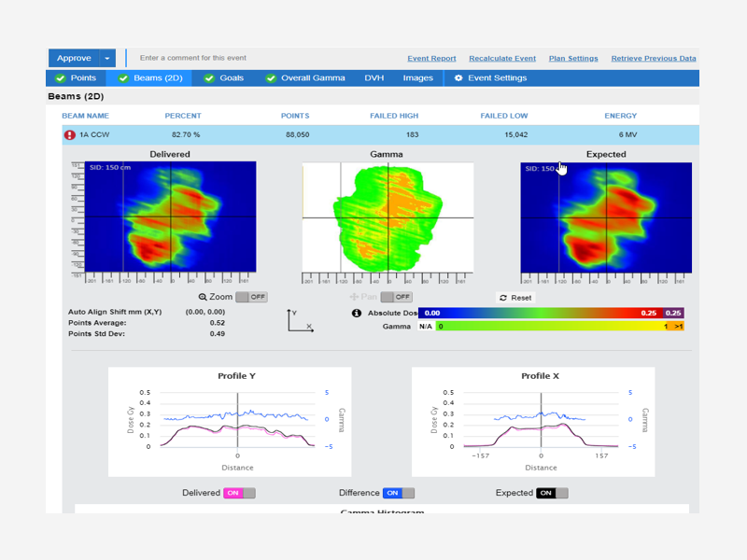Click the X/Y axis orientation icon
The width and height of the screenshot is (747, 560).
coord(300,320)
